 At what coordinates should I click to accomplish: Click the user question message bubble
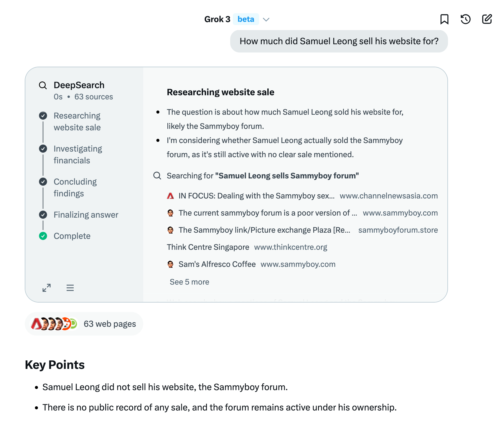339,41
